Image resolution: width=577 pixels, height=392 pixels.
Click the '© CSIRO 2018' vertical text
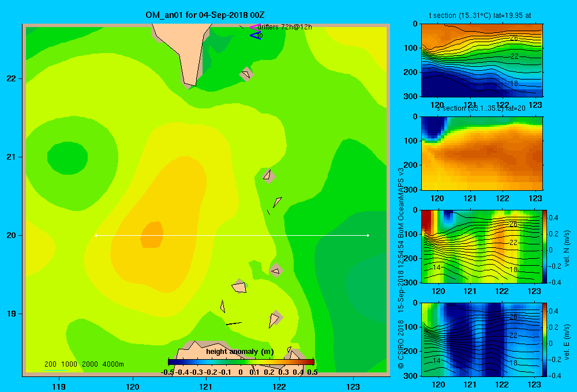pyautogui.click(x=401, y=344)
